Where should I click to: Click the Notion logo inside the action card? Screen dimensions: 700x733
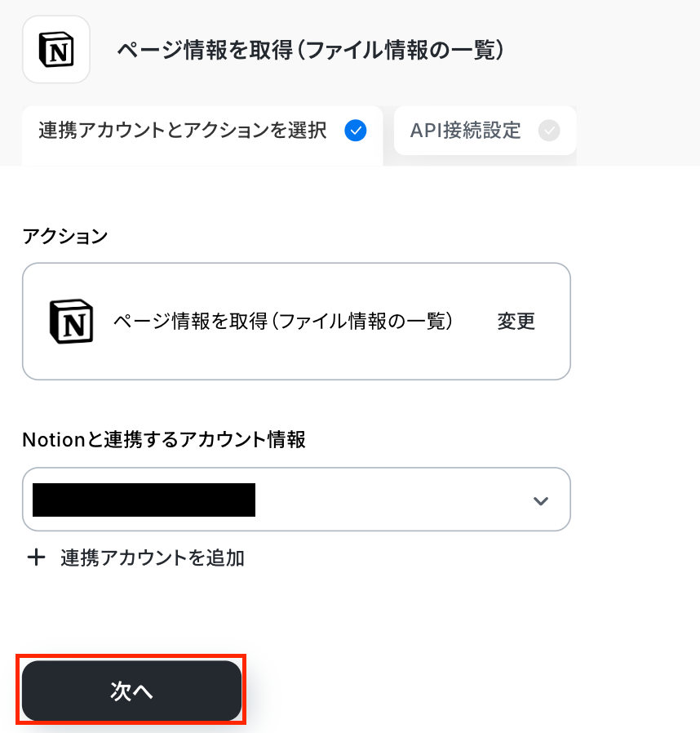(71, 321)
